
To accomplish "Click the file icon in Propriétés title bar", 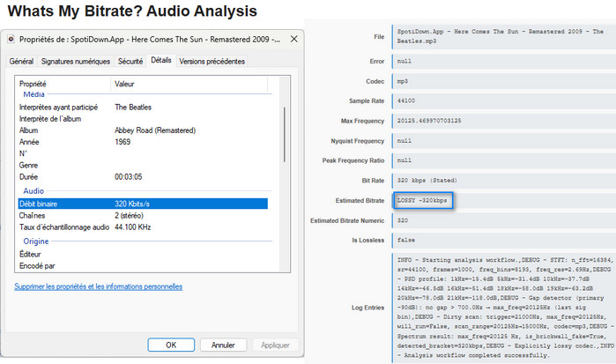I will pos(11,39).
